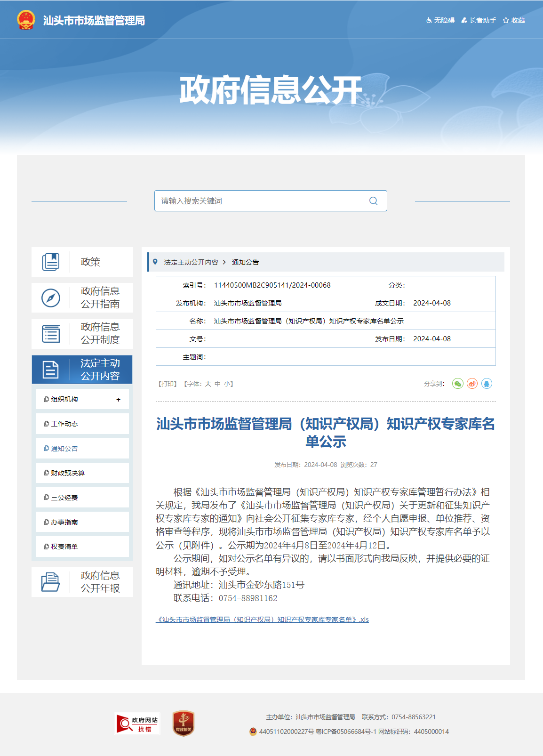Share the article to Weibo
The height and width of the screenshot is (756, 543).
(472, 384)
